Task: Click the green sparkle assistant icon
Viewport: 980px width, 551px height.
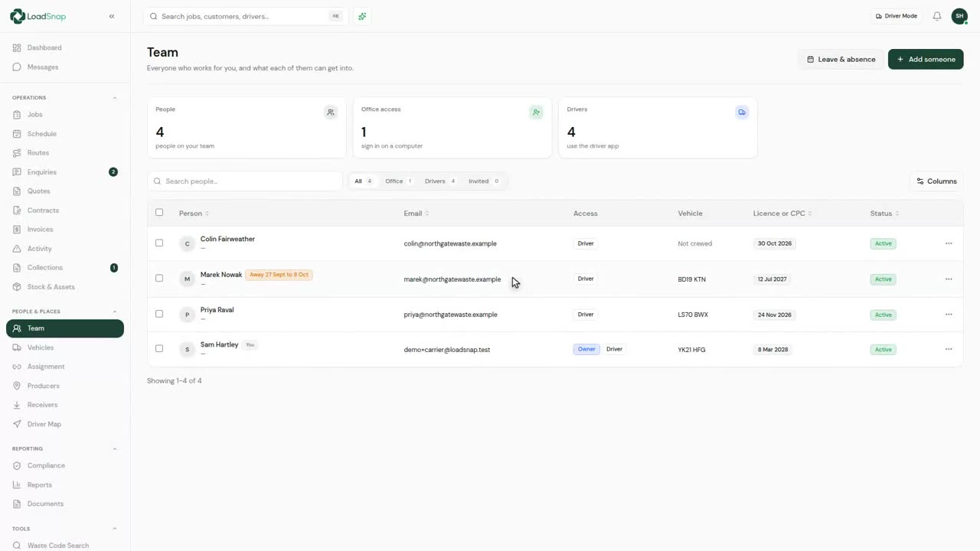Action: click(362, 16)
